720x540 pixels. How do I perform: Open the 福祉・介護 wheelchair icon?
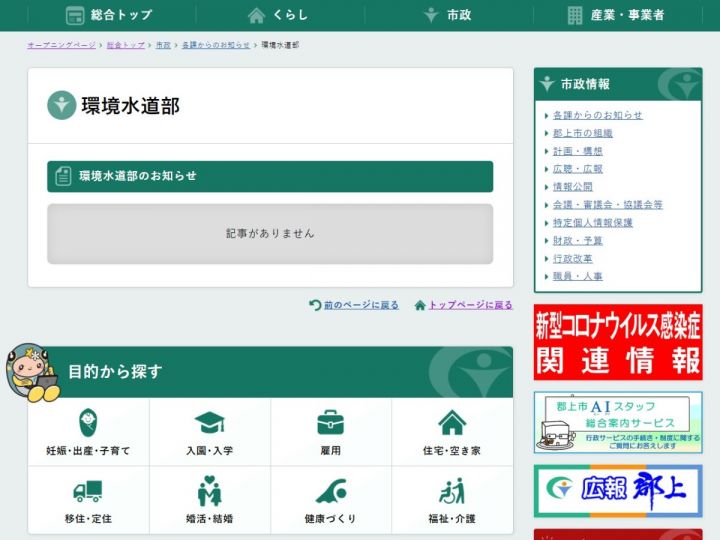click(x=452, y=491)
